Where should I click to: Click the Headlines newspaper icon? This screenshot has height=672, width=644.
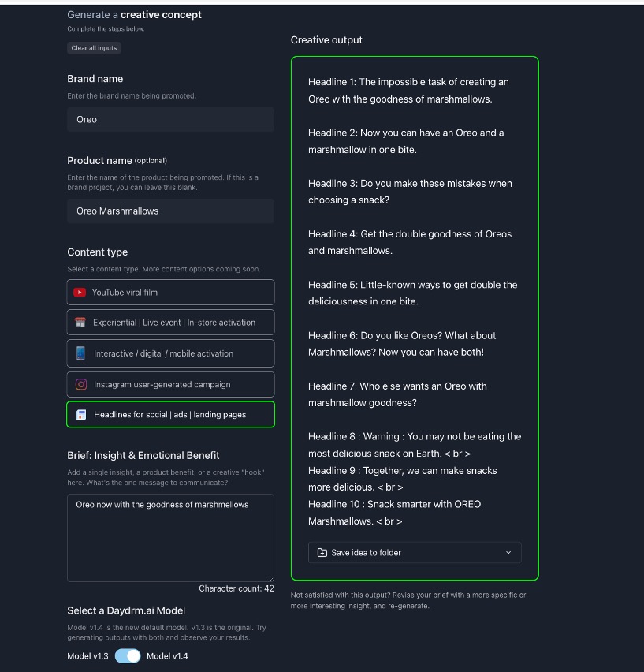[x=80, y=415]
